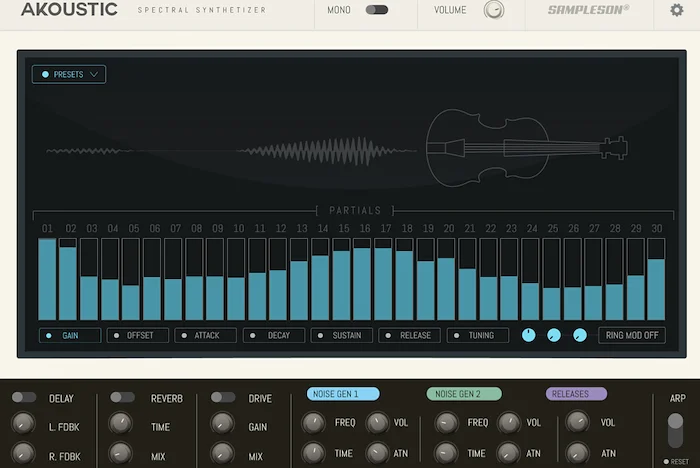700x468 pixels.
Task: Enable the REVERB switch
Action: click(122, 397)
